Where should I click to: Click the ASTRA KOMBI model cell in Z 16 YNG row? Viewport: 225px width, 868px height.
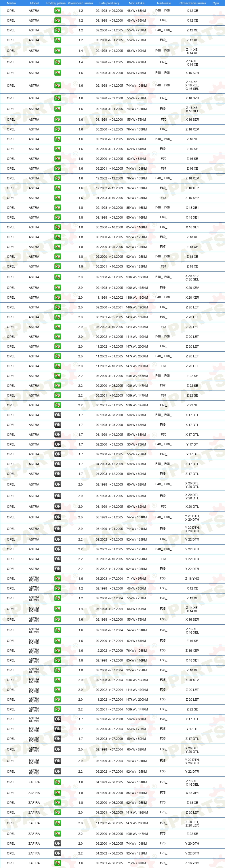point(34,579)
